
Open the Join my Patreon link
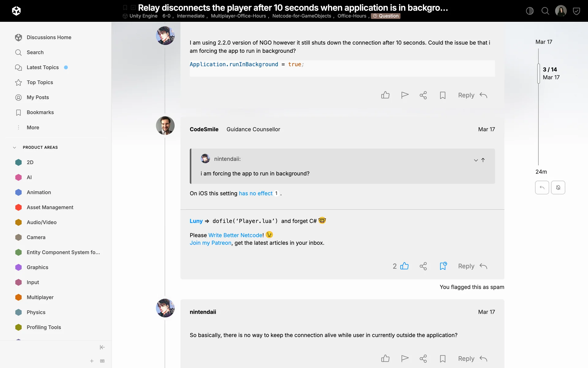pyautogui.click(x=210, y=243)
